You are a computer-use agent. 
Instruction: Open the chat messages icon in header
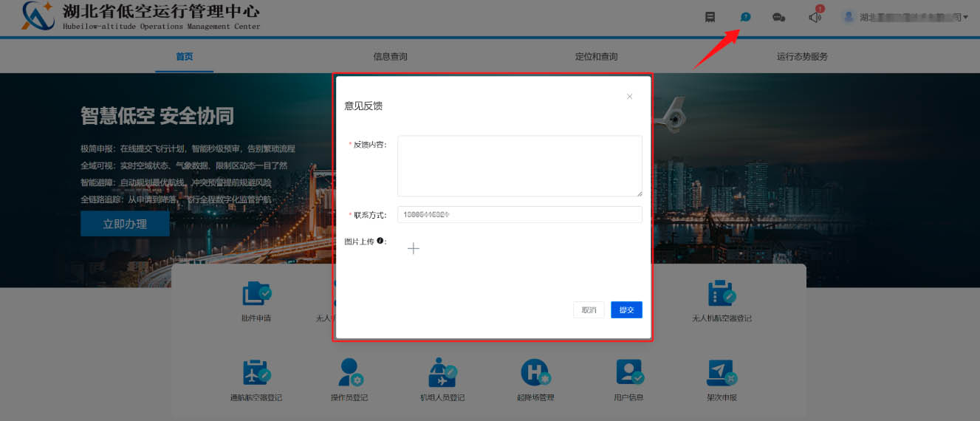point(778,17)
